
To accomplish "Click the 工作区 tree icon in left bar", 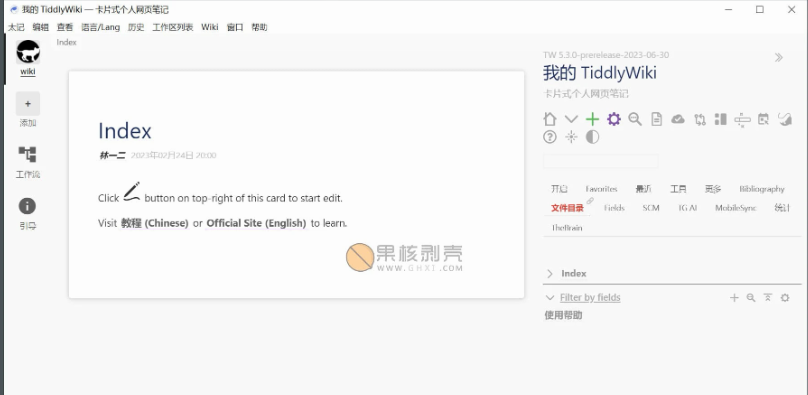I will point(27,154).
